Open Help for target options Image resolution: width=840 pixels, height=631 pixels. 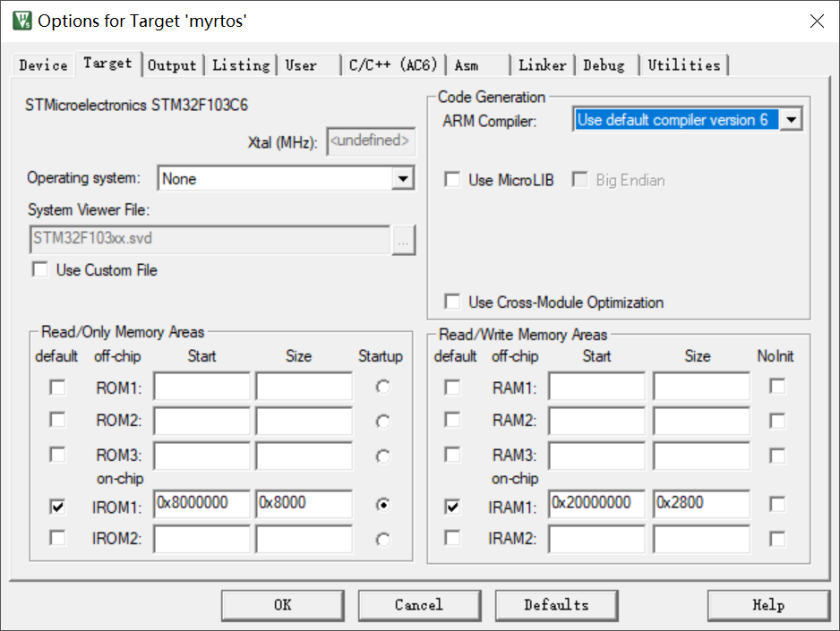click(768, 605)
